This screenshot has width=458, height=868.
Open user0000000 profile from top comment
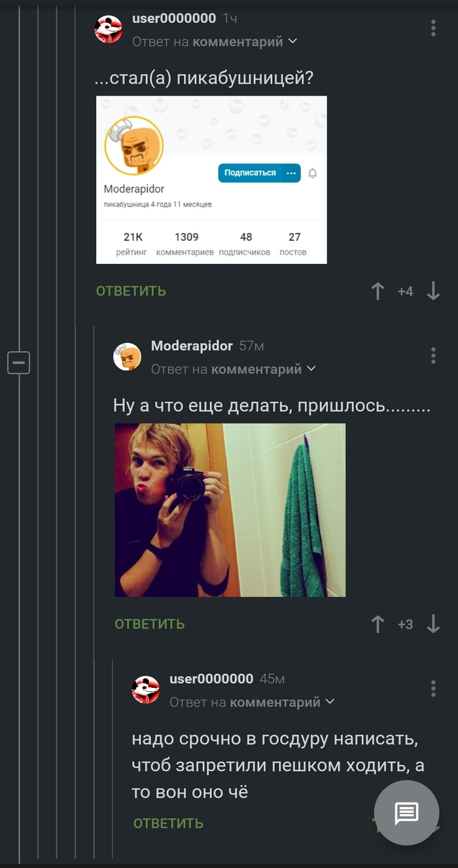[x=173, y=18]
